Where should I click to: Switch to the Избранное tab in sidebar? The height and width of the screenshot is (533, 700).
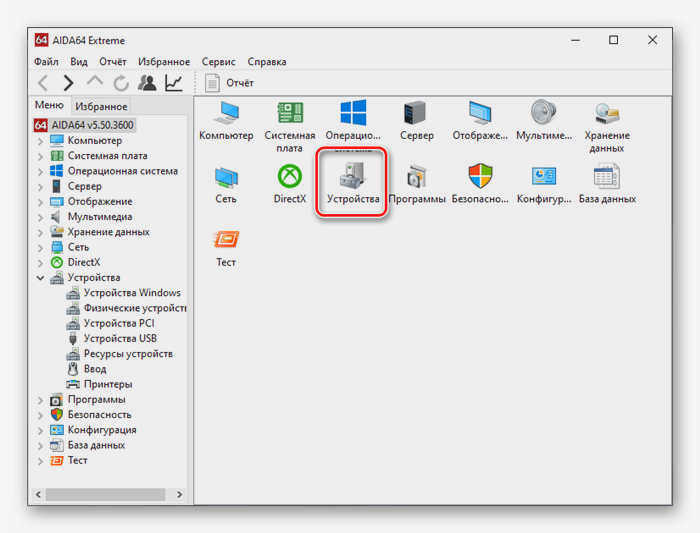[x=101, y=106]
